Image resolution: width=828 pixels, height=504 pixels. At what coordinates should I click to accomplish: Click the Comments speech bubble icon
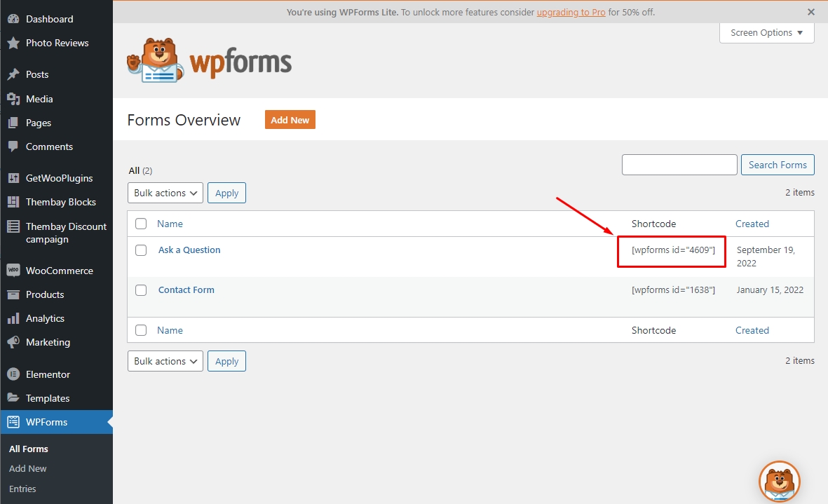13,147
